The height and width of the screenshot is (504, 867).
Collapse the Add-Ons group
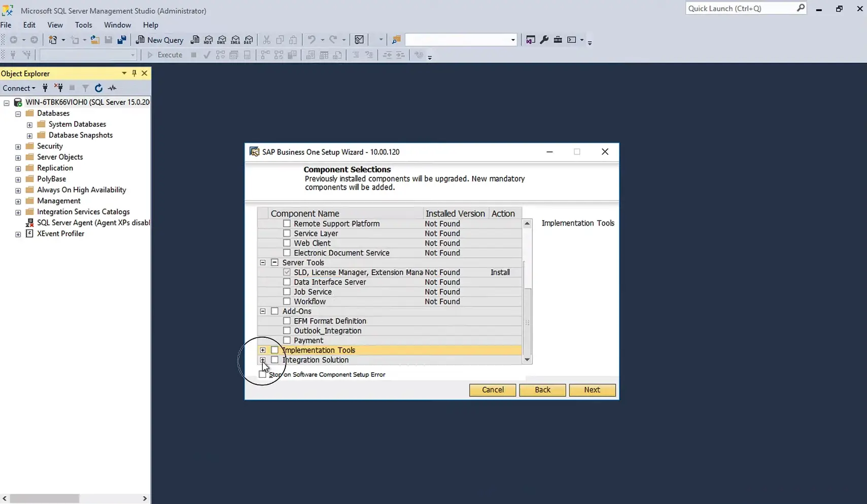[263, 311]
